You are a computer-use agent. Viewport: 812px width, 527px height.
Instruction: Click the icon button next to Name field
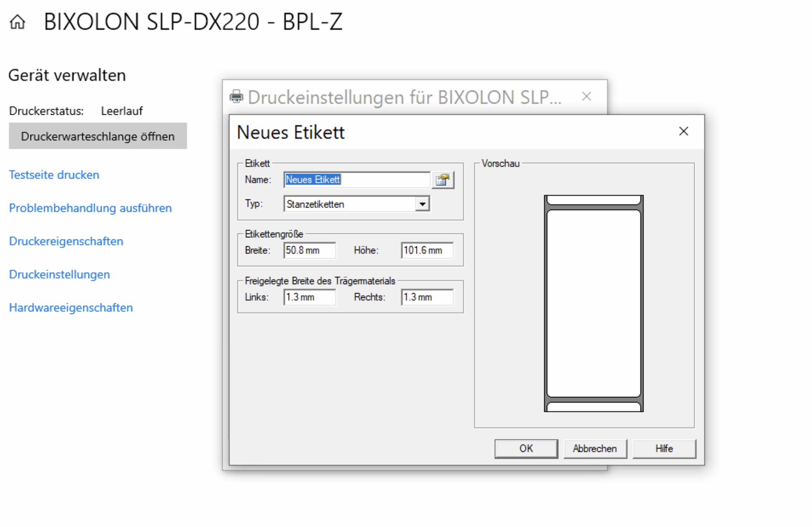(442, 180)
